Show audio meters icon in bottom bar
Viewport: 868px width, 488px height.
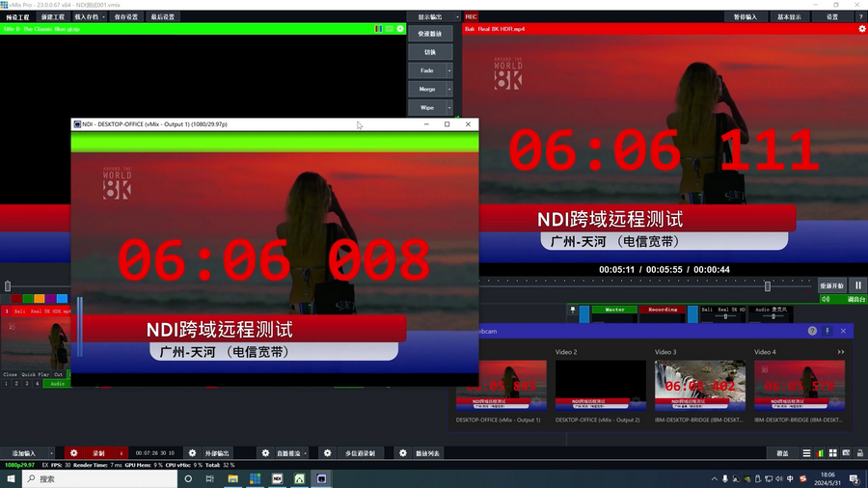tap(820, 453)
